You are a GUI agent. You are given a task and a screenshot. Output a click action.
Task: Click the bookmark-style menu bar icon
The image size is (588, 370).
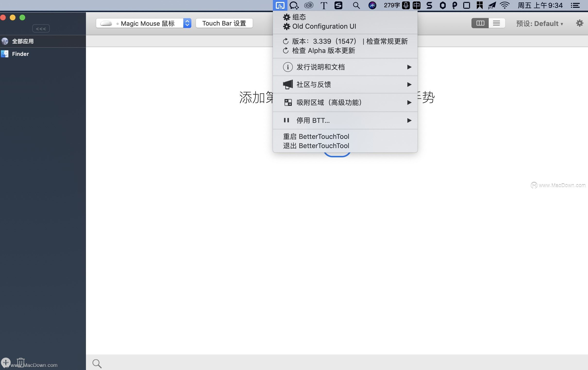(x=479, y=5)
